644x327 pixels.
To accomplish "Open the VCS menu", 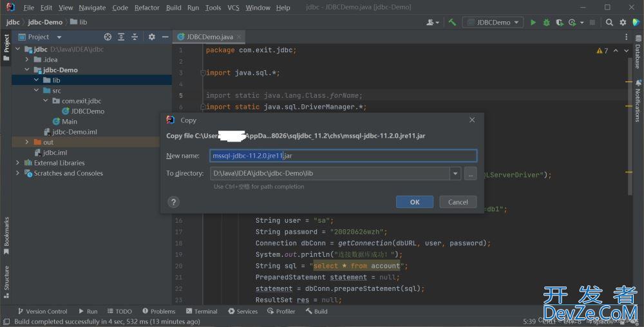I will 233,7.
